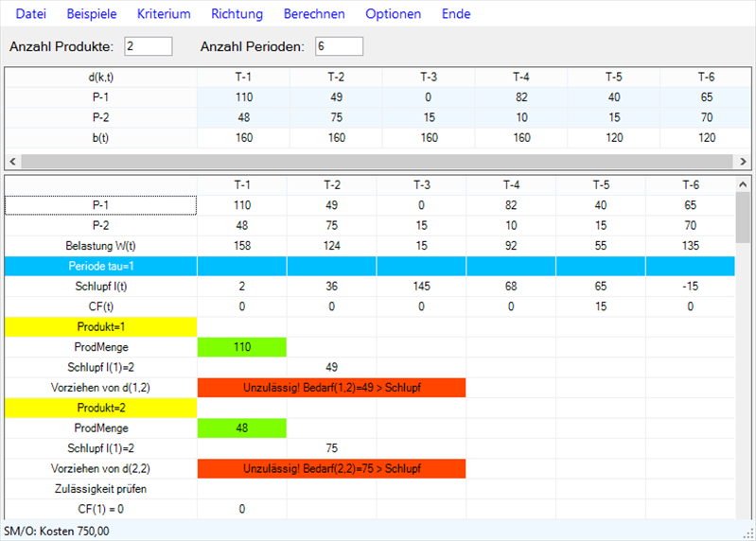Click the yellow Produkt=2 row header
The image size is (756, 541).
(x=100, y=408)
